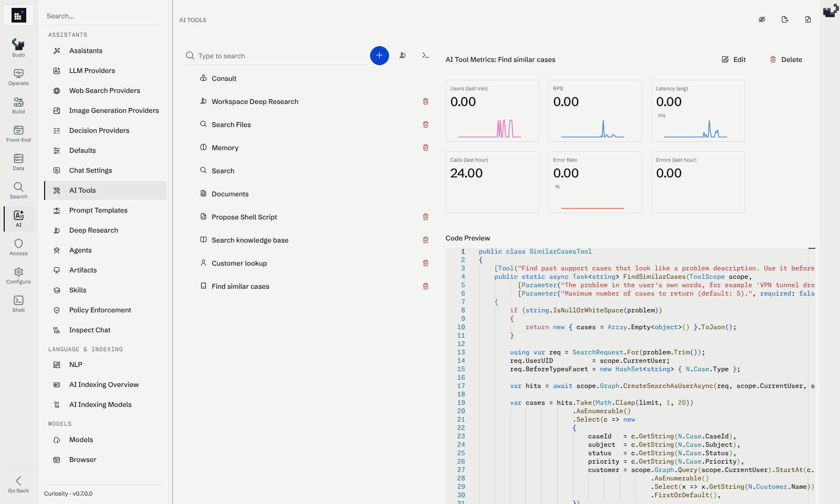Open Operate section in left rail
Viewport: 840px width, 504px height.
(18, 77)
